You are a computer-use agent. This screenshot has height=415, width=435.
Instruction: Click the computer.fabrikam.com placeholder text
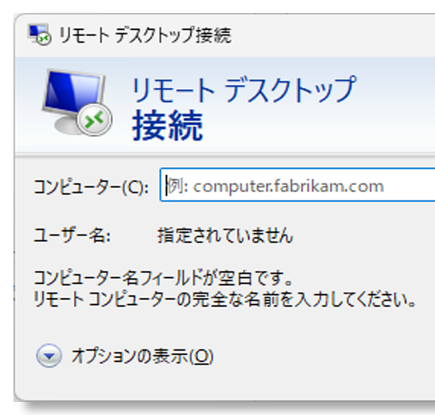tap(289, 186)
